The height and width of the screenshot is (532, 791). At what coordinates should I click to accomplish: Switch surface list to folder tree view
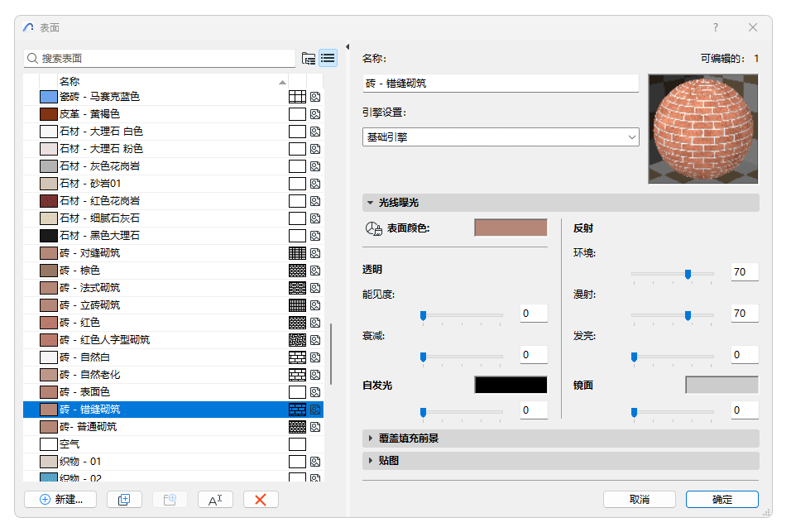(x=308, y=58)
